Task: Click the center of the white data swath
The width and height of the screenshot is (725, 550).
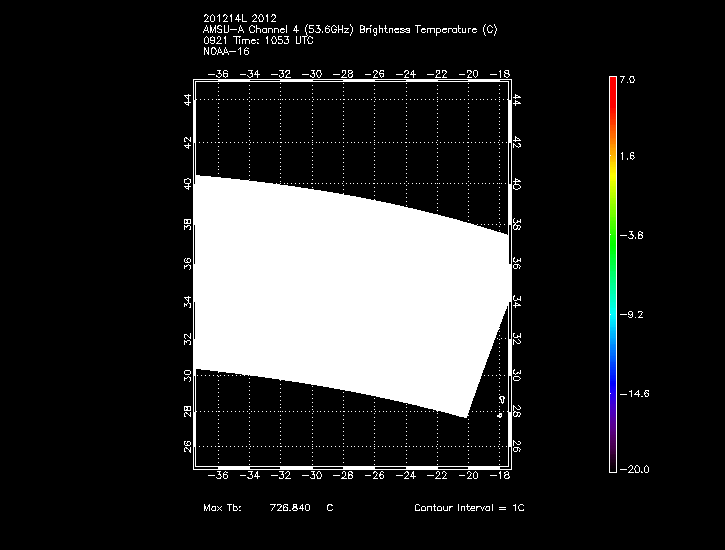Action: pos(350,290)
